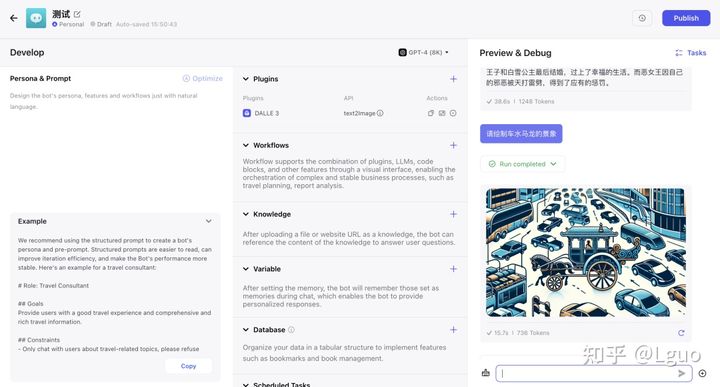The image size is (720, 387).
Task: Go back using the left arrow icon
Action: pos(14,18)
